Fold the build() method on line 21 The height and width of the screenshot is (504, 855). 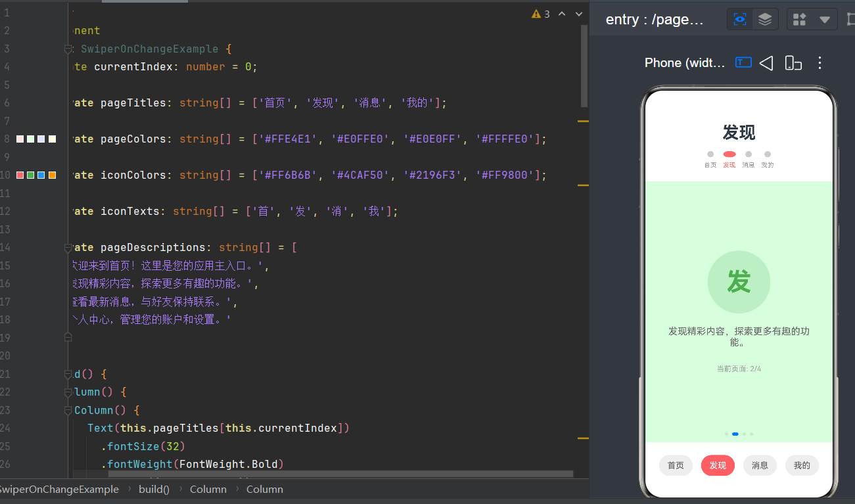pyautogui.click(x=68, y=374)
